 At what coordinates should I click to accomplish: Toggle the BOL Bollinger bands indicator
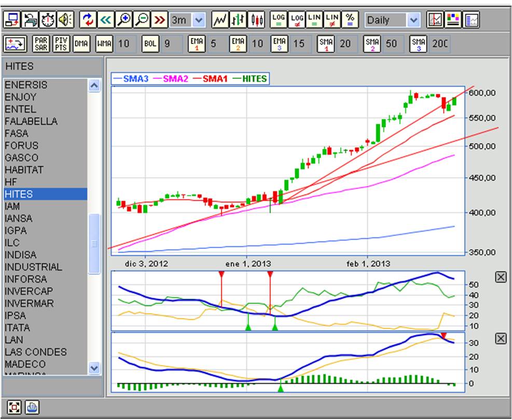pyautogui.click(x=149, y=44)
